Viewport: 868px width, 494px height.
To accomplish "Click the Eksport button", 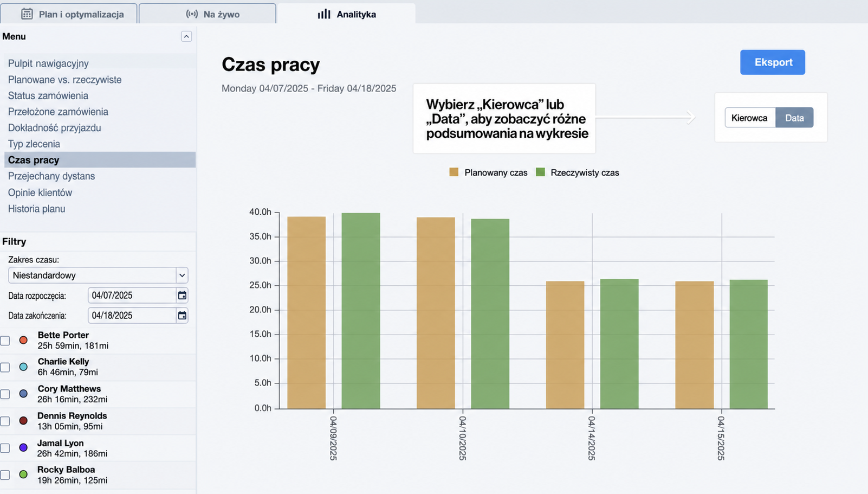I will [x=773, y=62].
